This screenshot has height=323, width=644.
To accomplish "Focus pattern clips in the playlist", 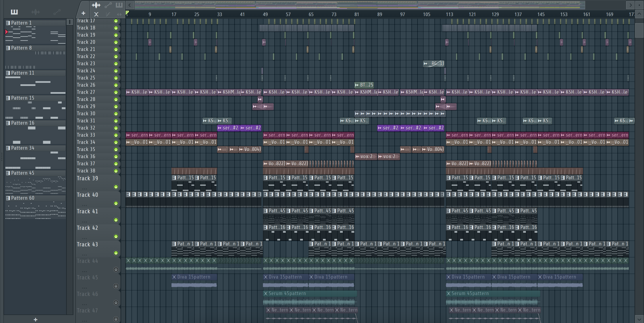I will pyautogui.click(x=119, y=5).
